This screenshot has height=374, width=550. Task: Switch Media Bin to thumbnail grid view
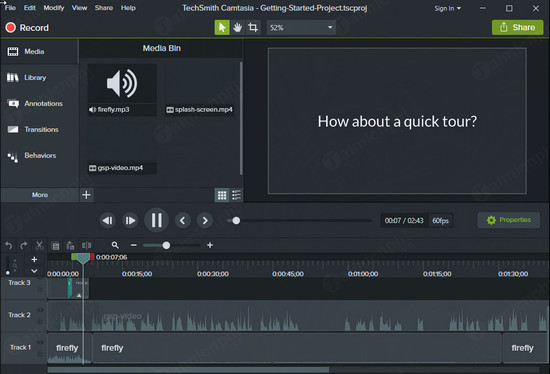tap(222, 195)
